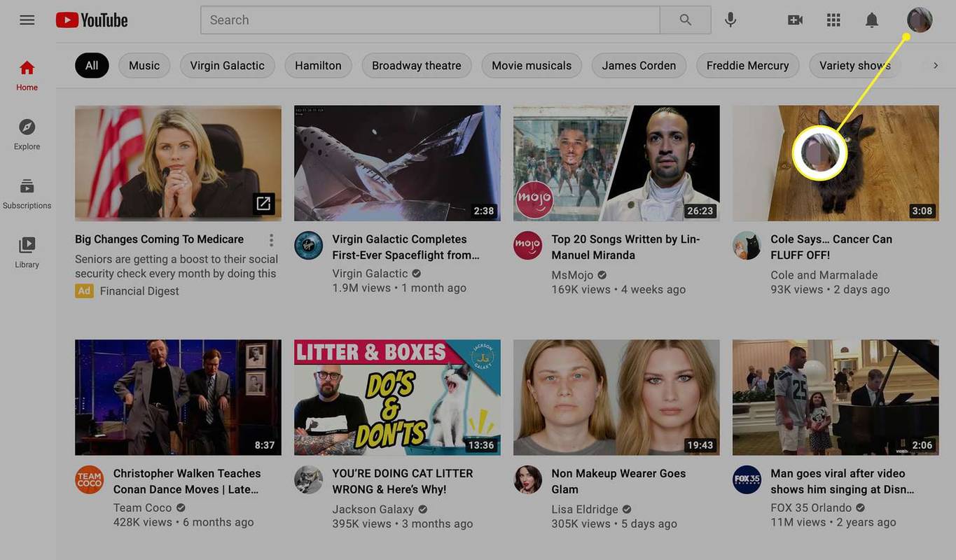Filter by the Music chip
This screenshot has height=560, width=956.
(x=144, y=65)
